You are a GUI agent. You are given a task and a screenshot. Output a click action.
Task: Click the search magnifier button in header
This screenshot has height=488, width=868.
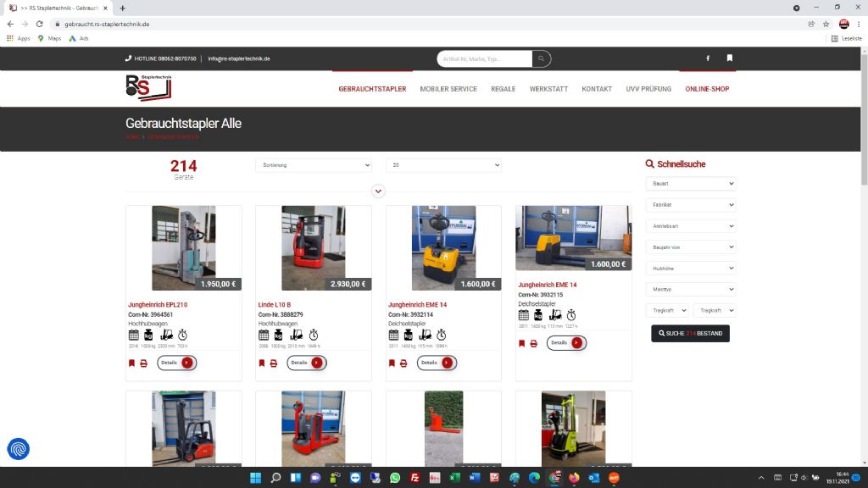coord(541,58)
